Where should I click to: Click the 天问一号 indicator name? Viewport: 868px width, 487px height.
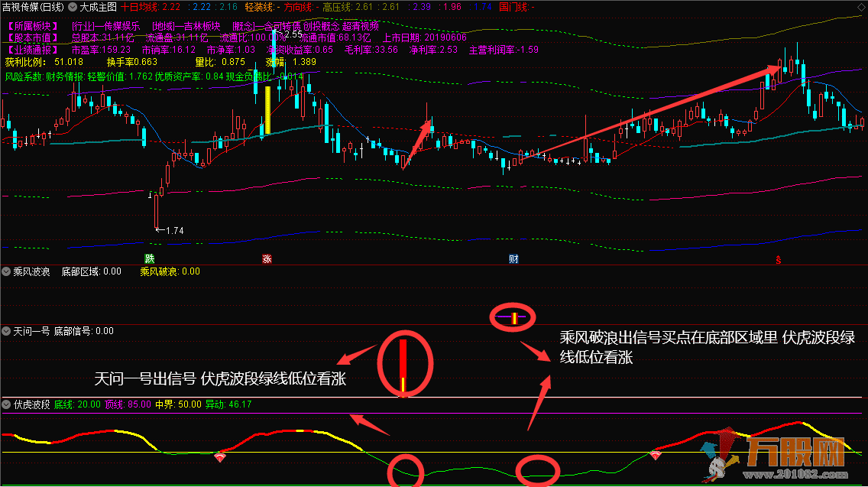[x=31, y=331]
